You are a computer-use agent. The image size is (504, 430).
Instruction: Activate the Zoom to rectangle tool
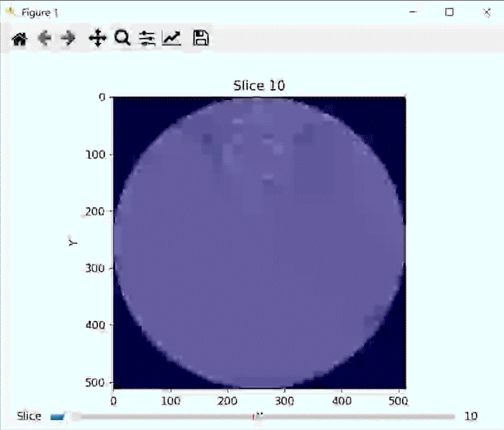click(x=122, y=38)
